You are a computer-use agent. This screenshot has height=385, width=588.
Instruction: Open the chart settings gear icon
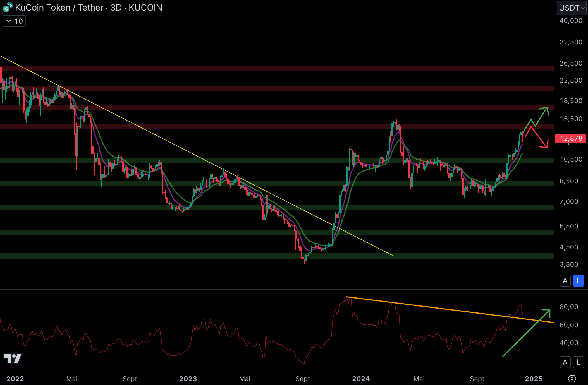pyautogui.click(x=572, y=379)
